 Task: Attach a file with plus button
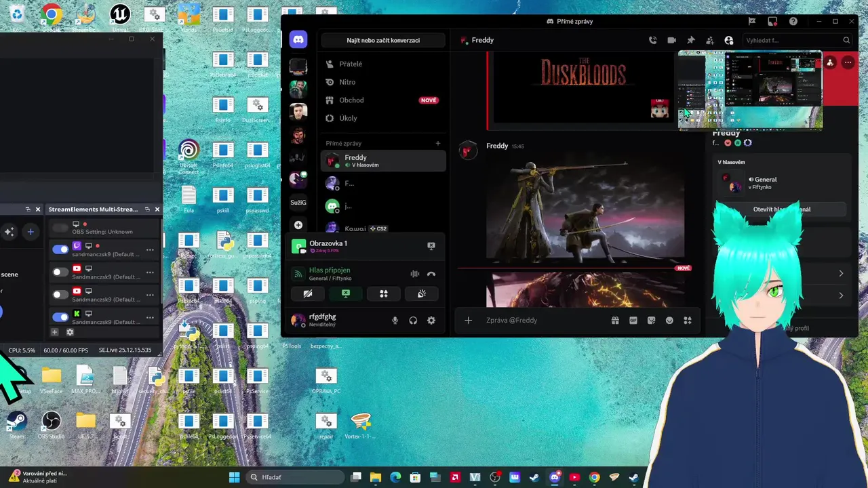pos(468,320)
